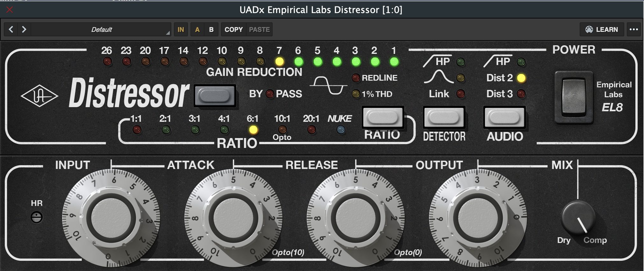Click the 14 dB gain reduction LED
This screenshot has width=644, height=271.
click(184, 61)
